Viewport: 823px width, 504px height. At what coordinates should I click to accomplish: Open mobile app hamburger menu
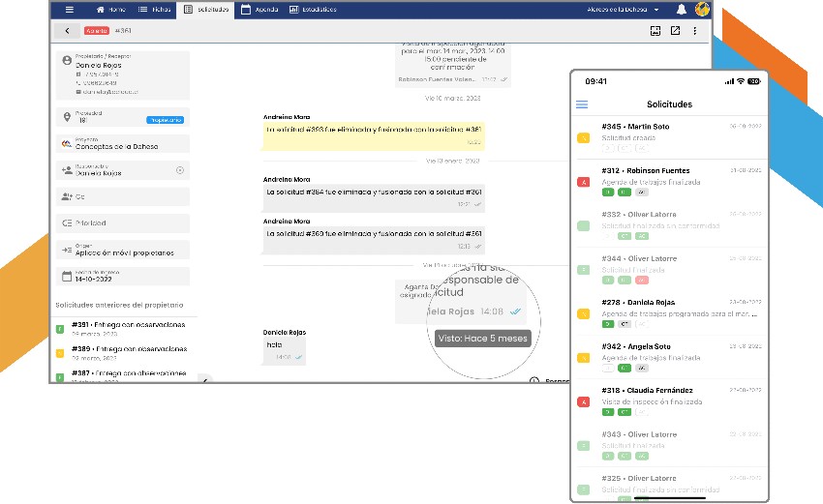pyautogui.click(x=582, y=104)
